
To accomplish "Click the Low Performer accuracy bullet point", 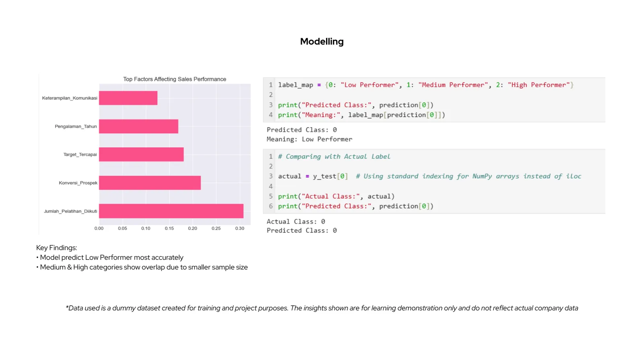I will pyautogui.click(x=110, y=257).
